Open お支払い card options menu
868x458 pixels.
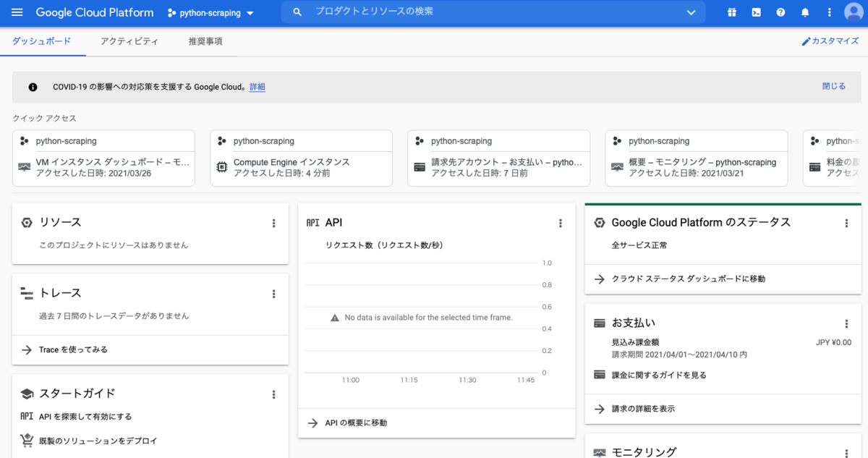pos(846,323)
